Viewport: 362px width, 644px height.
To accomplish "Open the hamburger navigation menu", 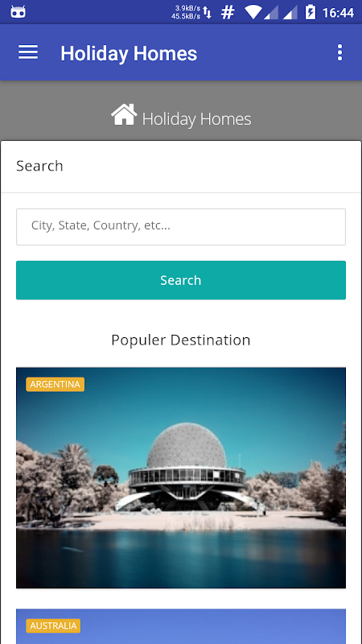I will point(28,52).
